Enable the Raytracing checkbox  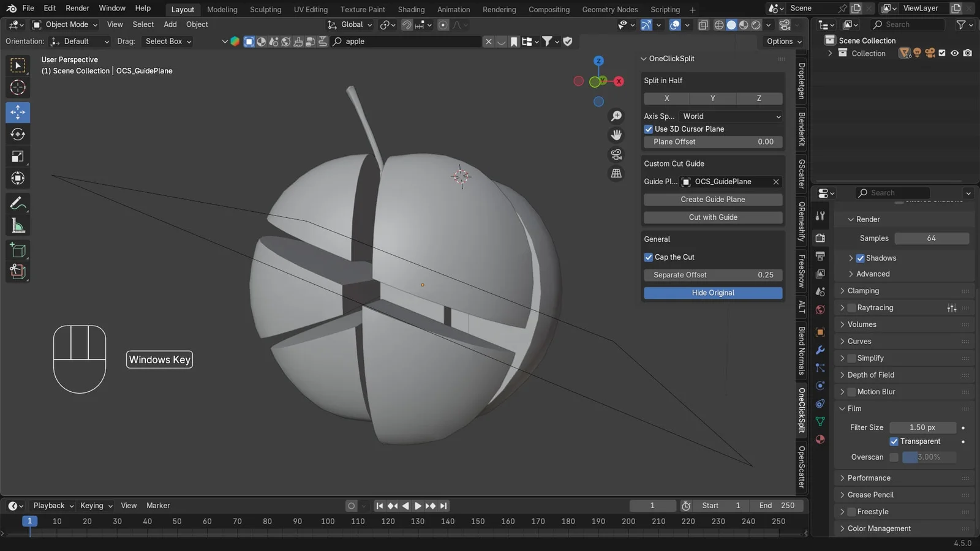click(851, 307)
